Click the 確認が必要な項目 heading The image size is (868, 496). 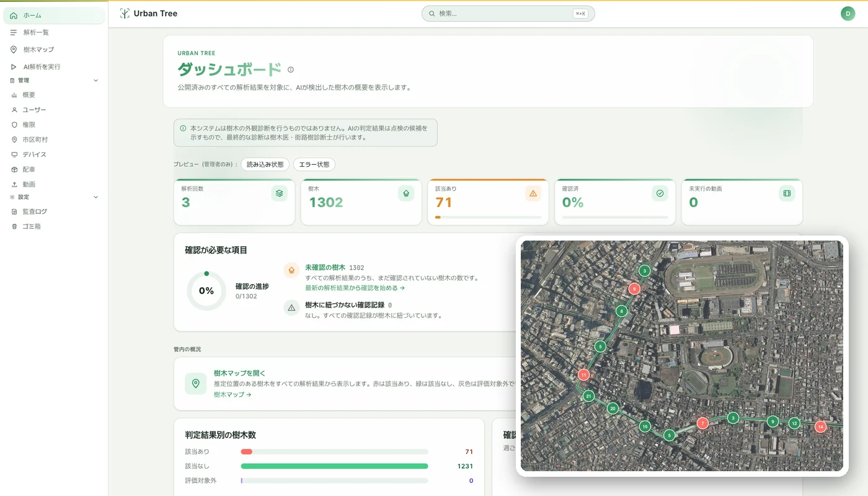click(x=216, y=250)
